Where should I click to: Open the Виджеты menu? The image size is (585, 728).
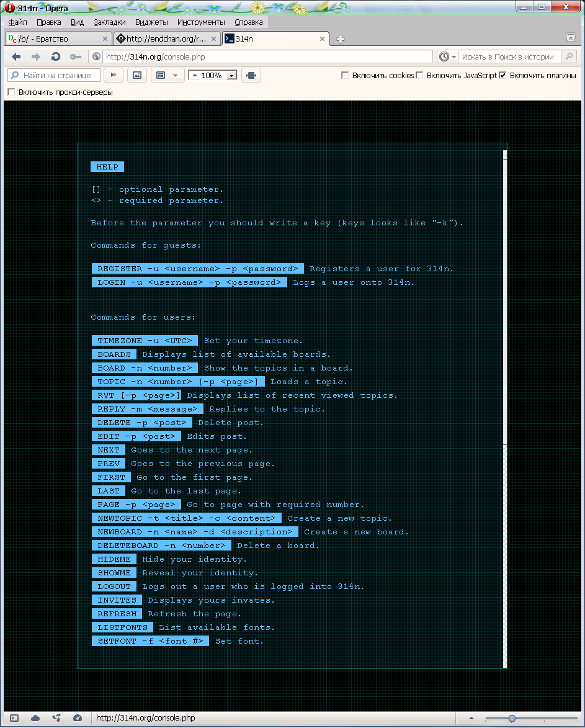pyautogui.click(x=151, y=22)
